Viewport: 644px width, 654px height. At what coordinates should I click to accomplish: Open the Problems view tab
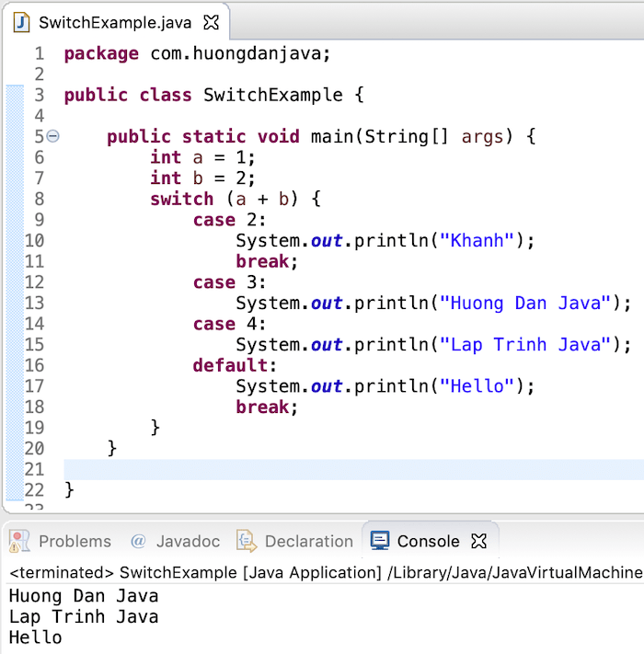tap(75, 541)
